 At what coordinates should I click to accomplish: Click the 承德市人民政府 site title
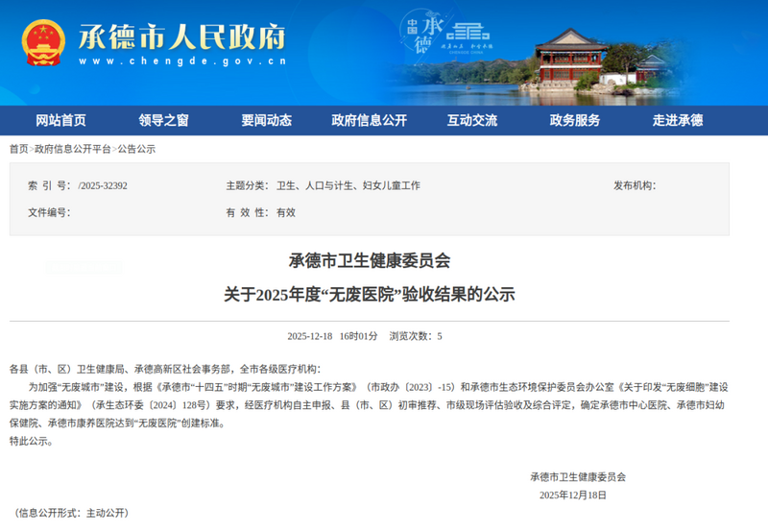tap(182, 36)
